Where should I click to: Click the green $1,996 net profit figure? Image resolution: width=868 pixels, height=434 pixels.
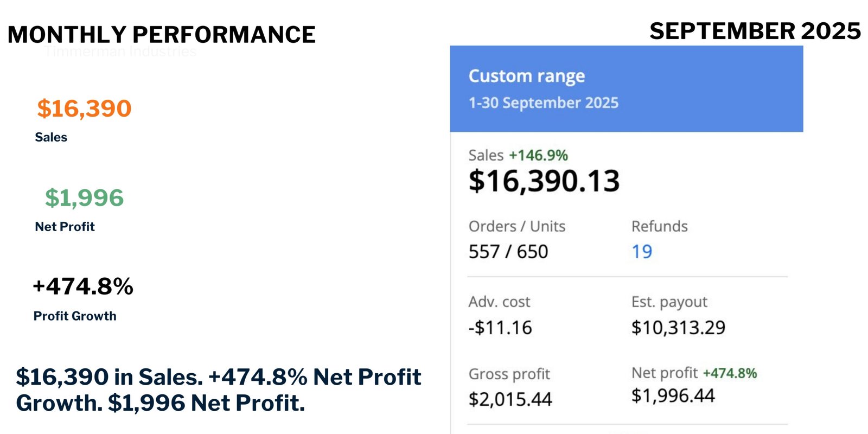(x=84, y=198)
